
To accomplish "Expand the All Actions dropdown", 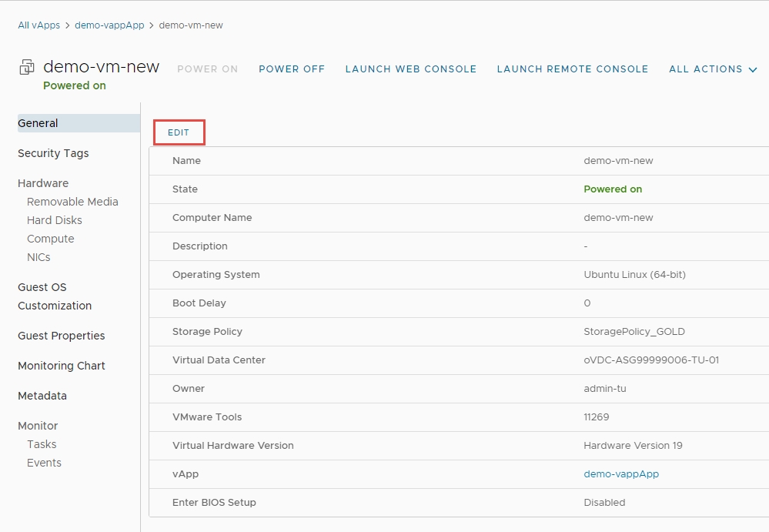I will (713, 69).
